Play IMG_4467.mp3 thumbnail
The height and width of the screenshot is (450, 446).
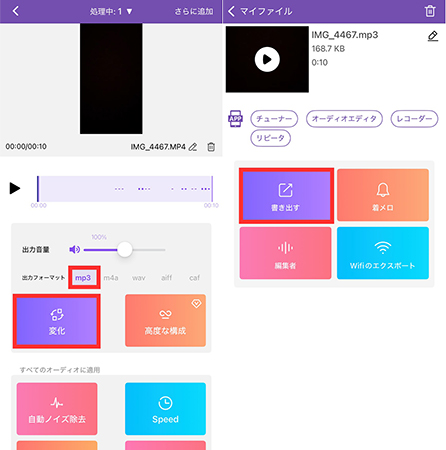(x=267, y=59)
